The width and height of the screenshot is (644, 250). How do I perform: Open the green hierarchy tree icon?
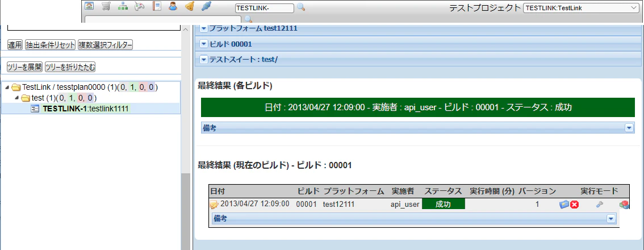123,6
